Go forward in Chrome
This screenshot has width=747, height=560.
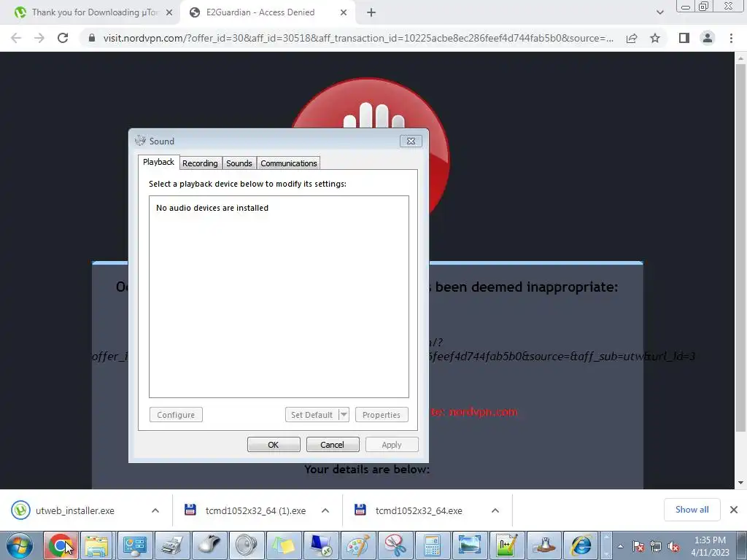pos(39,38)
